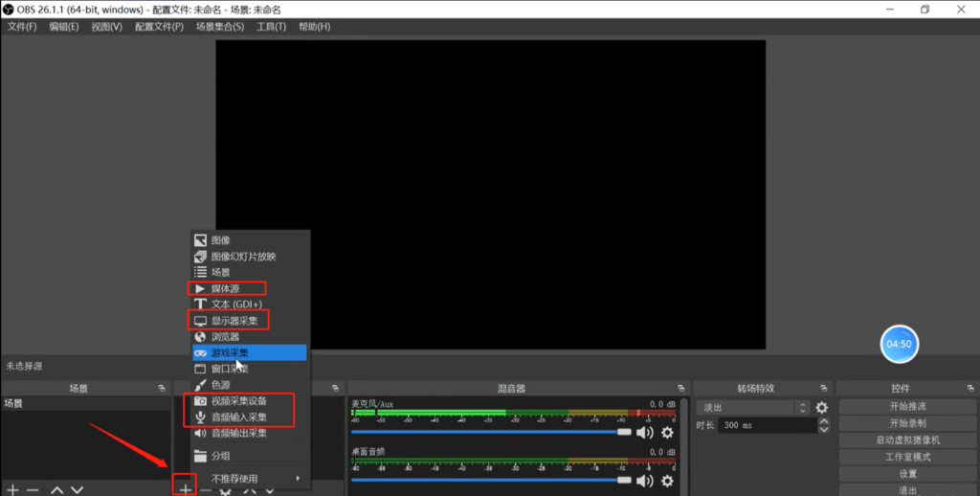
Task: Choose 音频输入采集 audio input capture
Action: pos(250,417)
